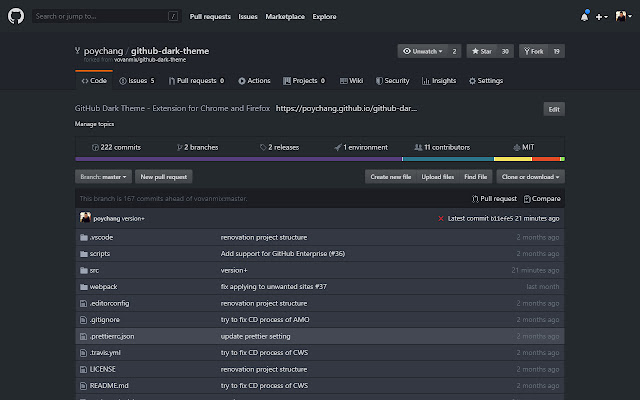Open the user avatar profile menu

tap(623, 16)
